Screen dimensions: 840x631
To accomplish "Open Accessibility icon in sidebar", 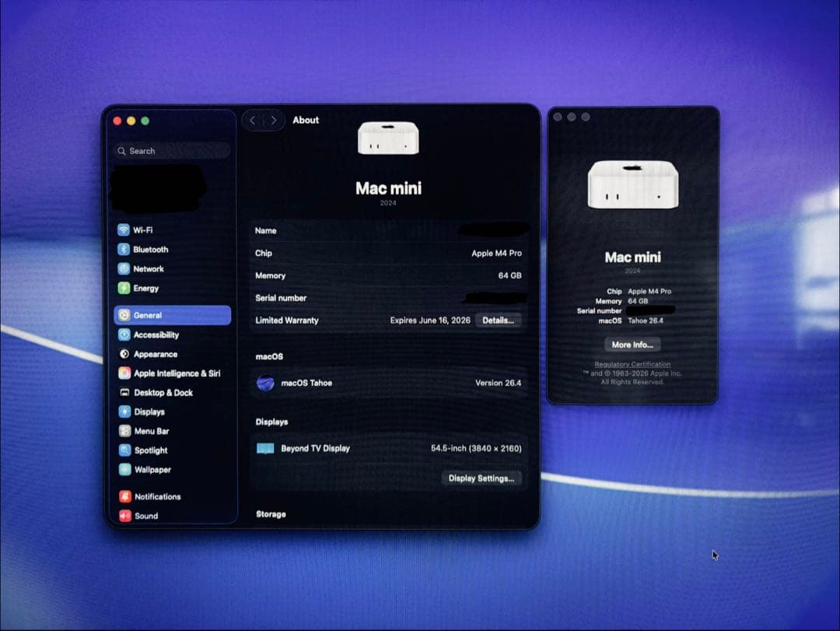I will click(x=124, y=335).
